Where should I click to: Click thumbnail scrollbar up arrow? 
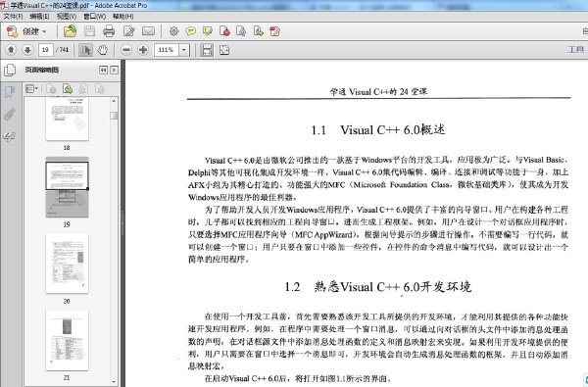click(x=114, y=101)
